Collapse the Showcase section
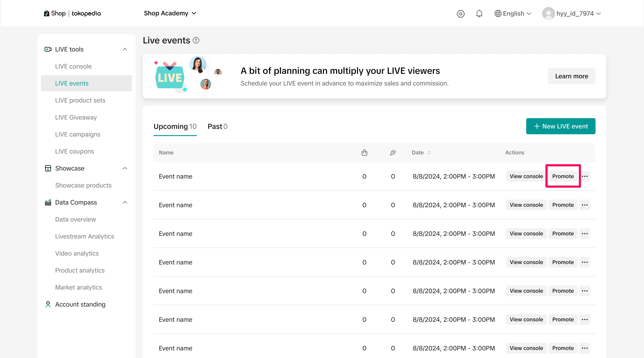The image size is (644, 358). [x=125, y=168]
